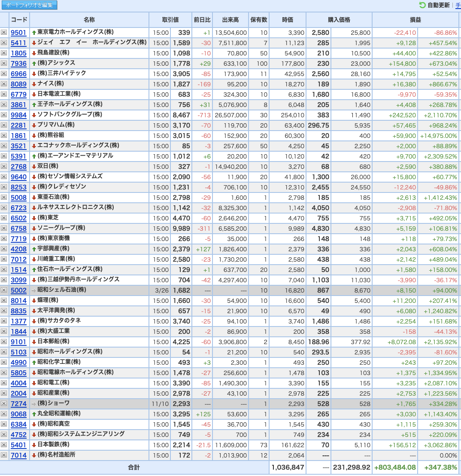Click loss value -22,410
The width and height of the screenshot is (461, 476).
click(x=405, y=33)
